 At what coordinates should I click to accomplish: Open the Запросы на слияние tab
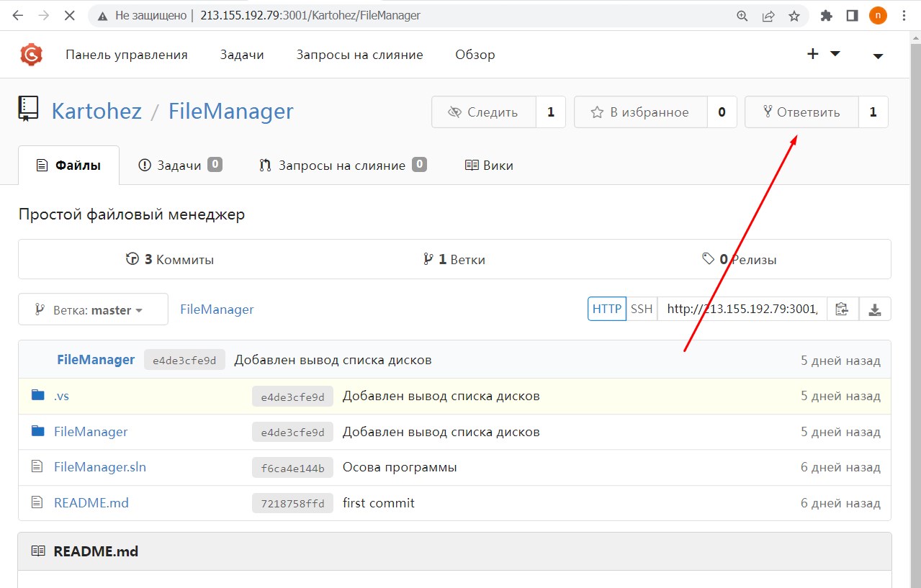(342, 166)
